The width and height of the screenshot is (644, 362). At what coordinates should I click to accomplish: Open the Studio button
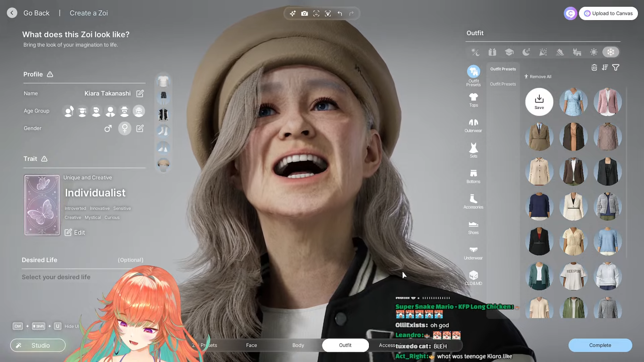[x=38, y=345]
